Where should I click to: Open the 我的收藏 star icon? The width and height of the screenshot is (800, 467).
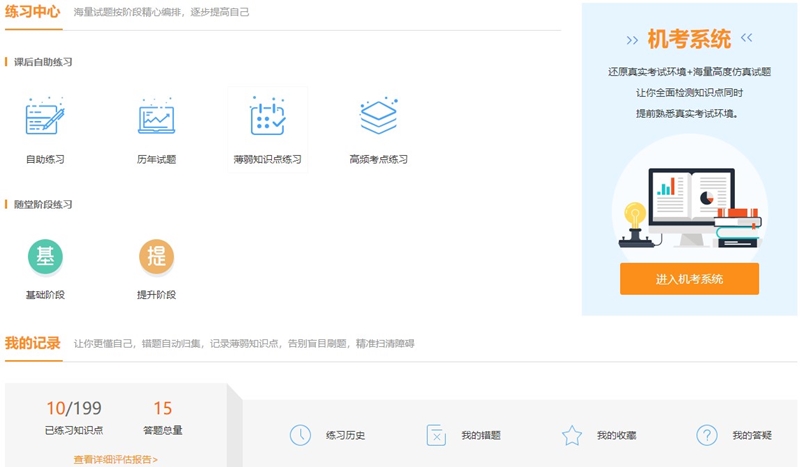point(571,435)
